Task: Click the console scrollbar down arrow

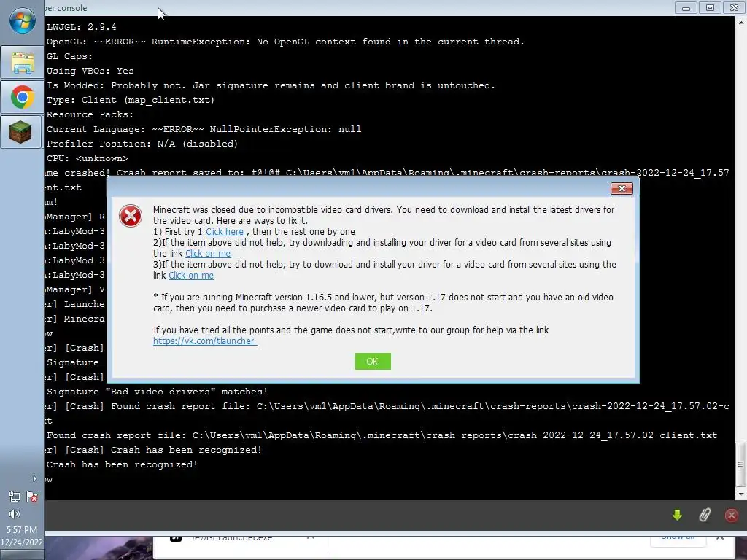Action: coord(740,494)
